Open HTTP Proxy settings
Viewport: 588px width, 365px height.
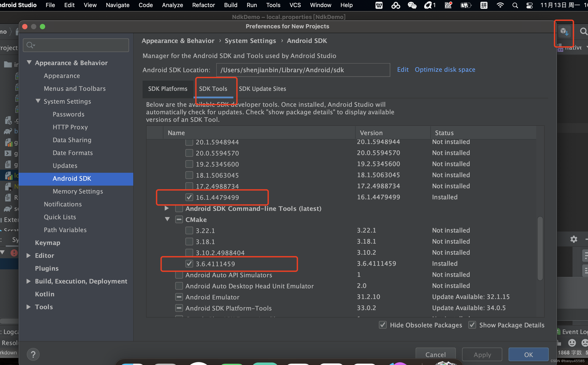pyautogui.click(x=70, y=127)
